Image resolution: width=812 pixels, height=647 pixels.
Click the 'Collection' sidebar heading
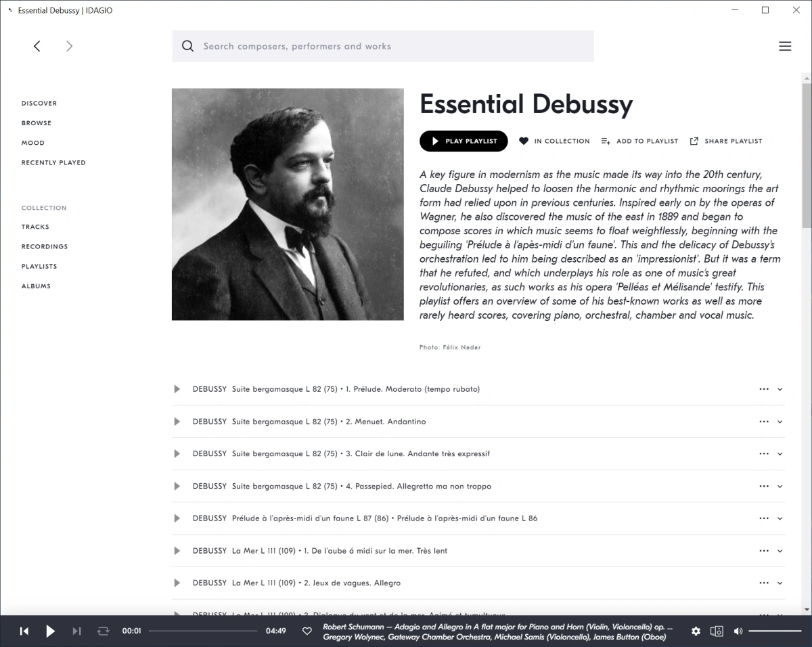44,208
